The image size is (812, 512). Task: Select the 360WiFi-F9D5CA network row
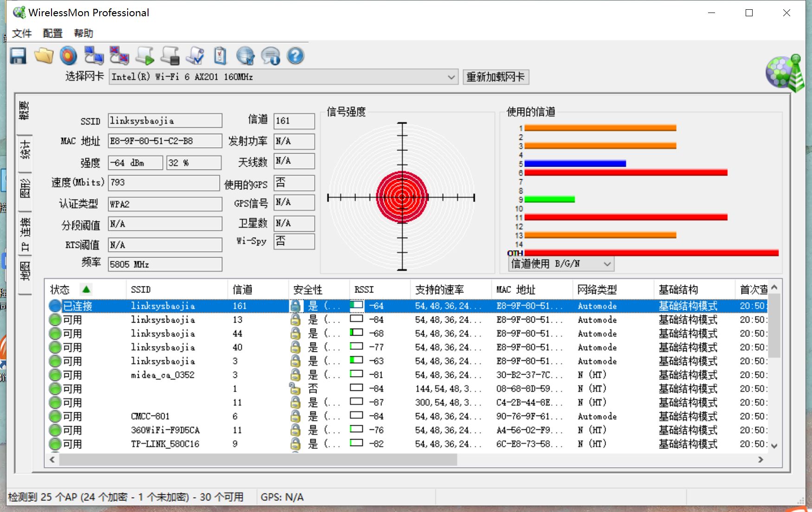(x=407, y=430)
